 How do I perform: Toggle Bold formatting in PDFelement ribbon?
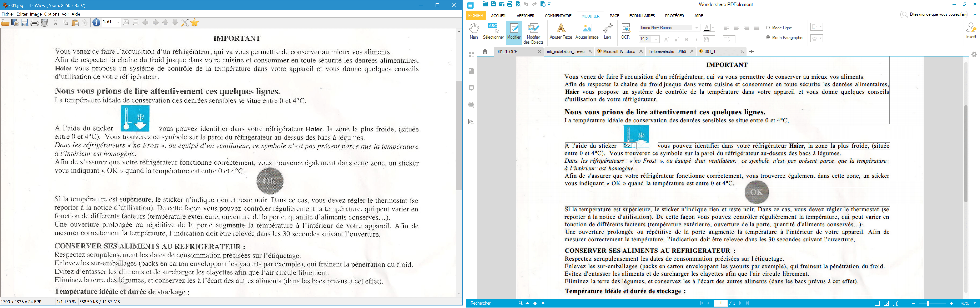tap(687, 39)
